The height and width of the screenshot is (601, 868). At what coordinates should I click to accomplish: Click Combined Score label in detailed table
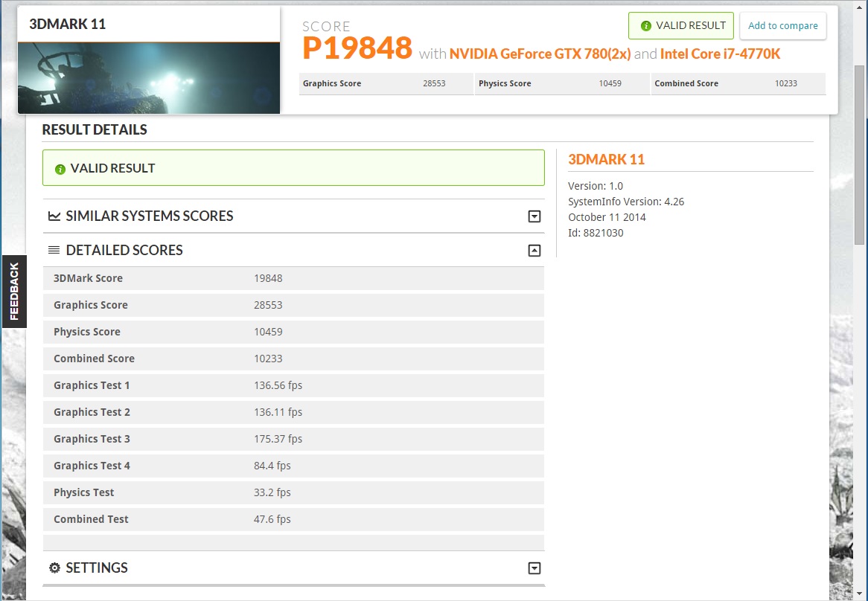pyautogui.click(x=94, y=359)
